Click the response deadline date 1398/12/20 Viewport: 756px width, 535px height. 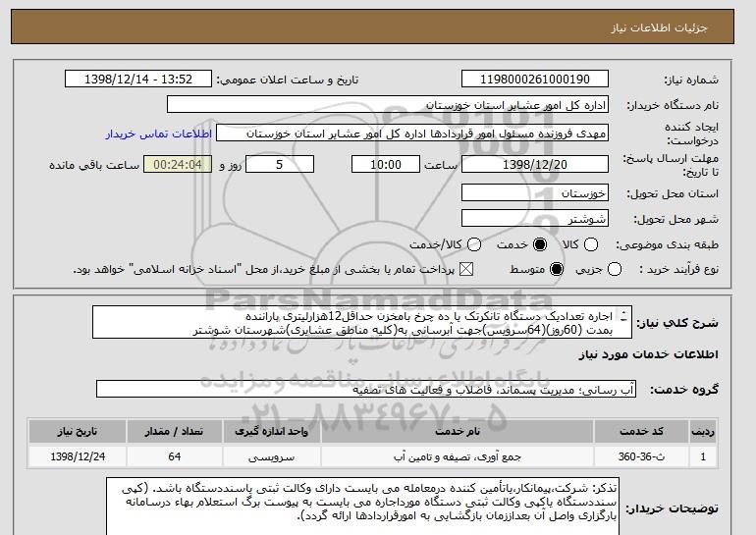[535, 164]
